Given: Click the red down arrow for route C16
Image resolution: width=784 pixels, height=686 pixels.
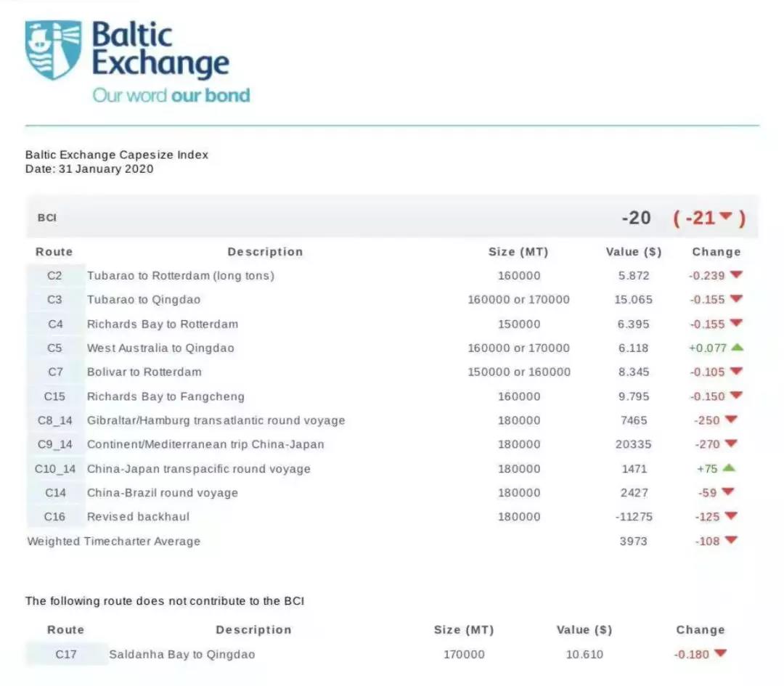Looking at the screenshot, I should coord(730,516).
